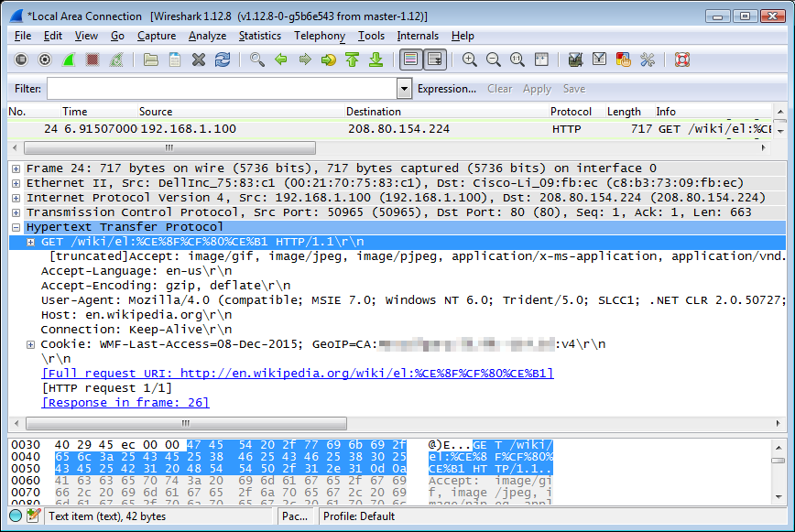Edit capture filters from the toolbar
Viewport: 795px width, 532px height.
[575, 60]
